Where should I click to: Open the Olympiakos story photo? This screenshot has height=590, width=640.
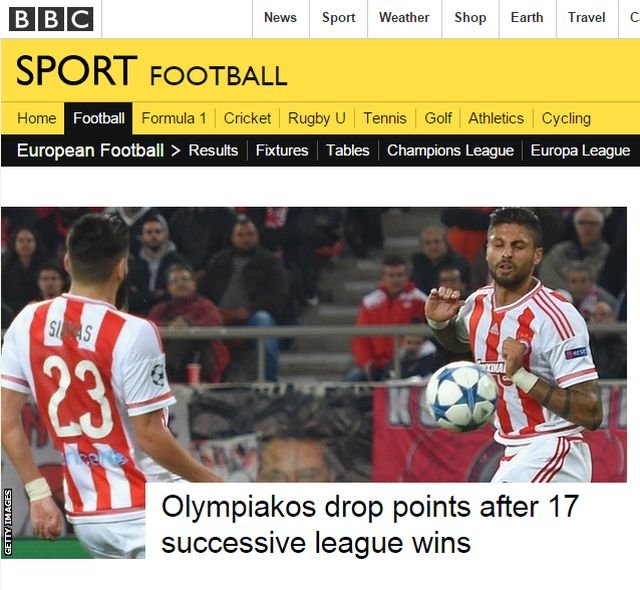pyautogui.click(x=313, y=344)
